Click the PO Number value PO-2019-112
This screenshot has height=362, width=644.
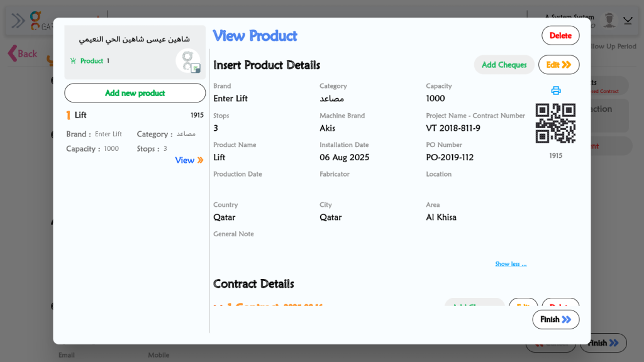(450, 157)
